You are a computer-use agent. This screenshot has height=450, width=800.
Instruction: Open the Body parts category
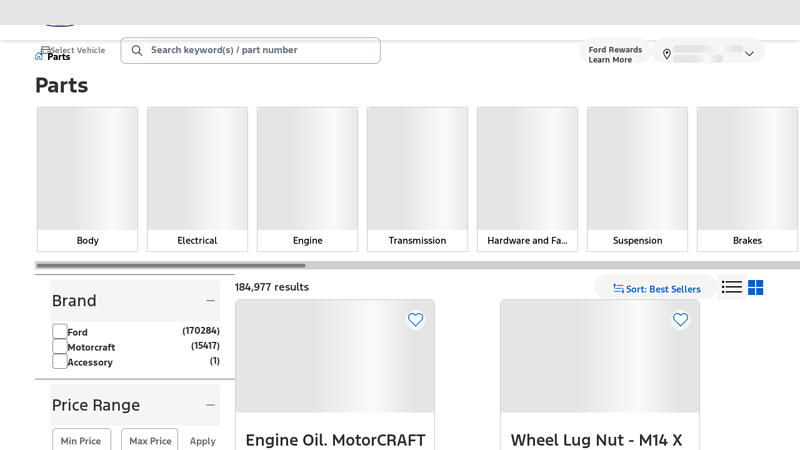pos(87,179)
